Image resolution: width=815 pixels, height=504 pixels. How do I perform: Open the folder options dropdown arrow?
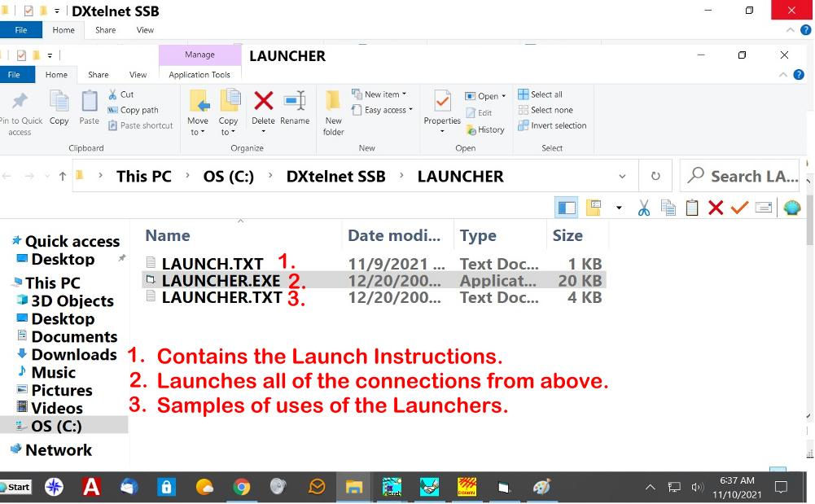click(619, 208)
